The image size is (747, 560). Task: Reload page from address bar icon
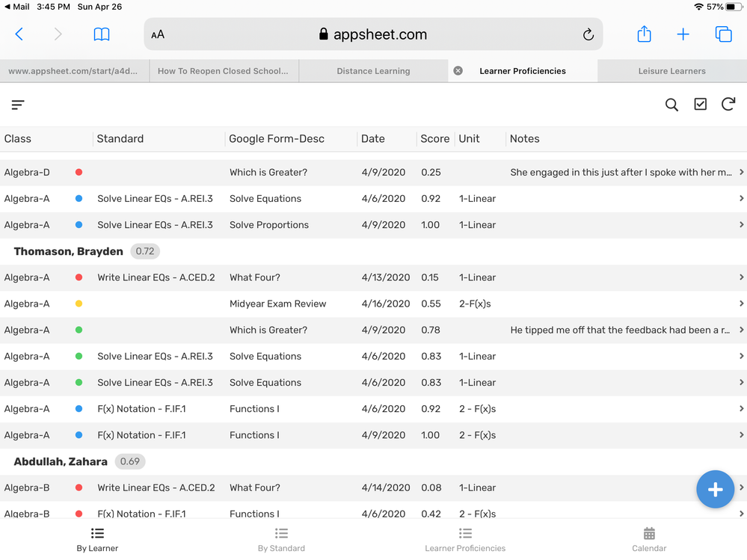[588, 34]
